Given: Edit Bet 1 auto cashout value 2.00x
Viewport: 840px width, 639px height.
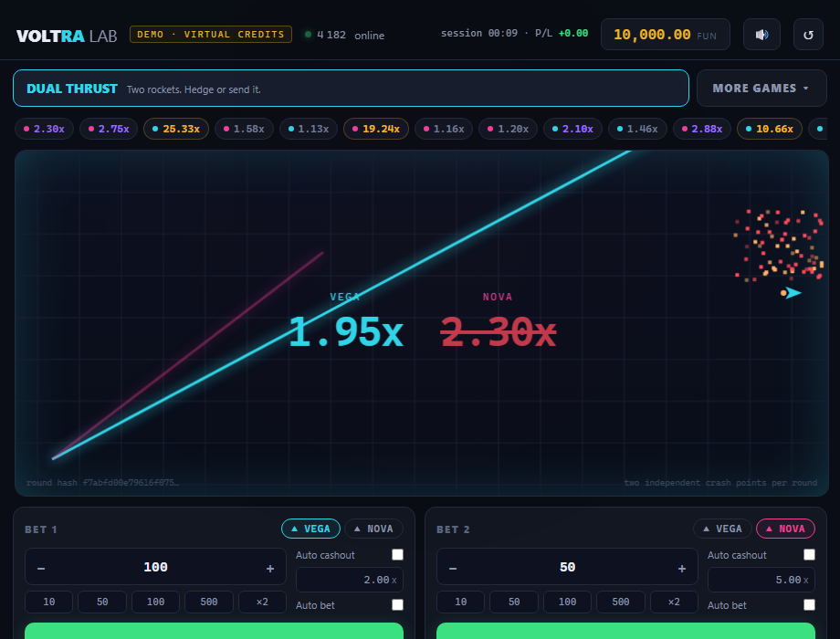Looking at the screenshot, I should [350, 580].
